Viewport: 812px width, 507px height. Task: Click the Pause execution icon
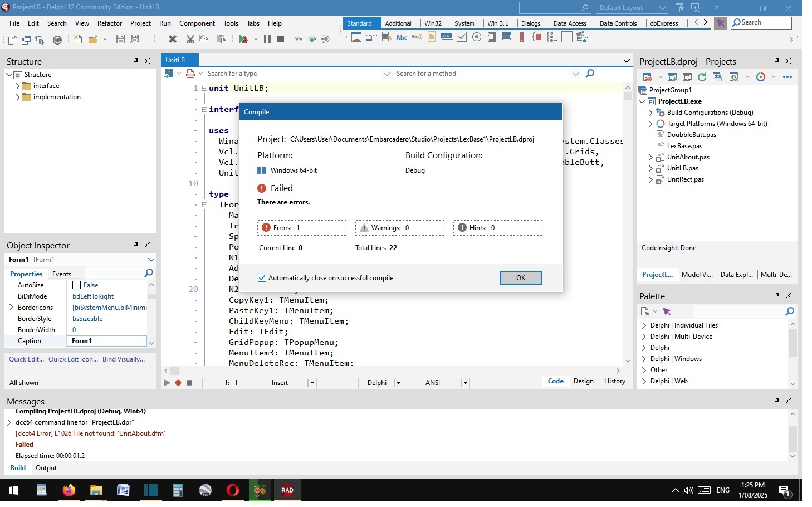[267, 39]
